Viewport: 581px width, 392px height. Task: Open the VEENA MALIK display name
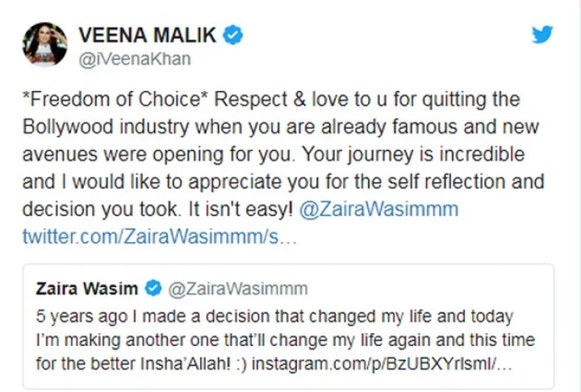tap(148, 35)
